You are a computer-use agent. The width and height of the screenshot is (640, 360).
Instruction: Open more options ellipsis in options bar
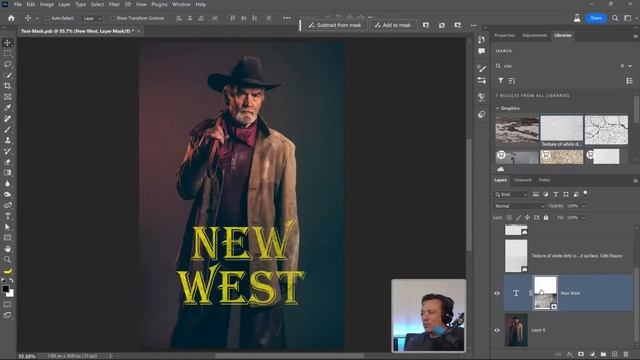287,18
